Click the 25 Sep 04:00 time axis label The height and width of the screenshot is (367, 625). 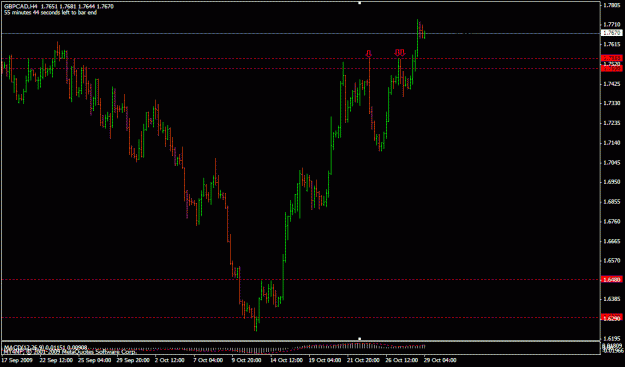[93, 360]
